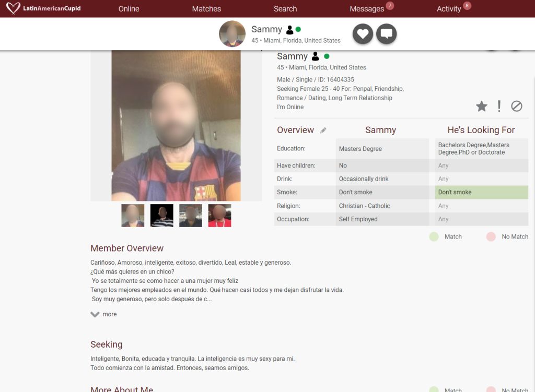Click the pencil edit icon beside Overview
The width and height of the screenshot is (535, 392).
click(323, 130)
